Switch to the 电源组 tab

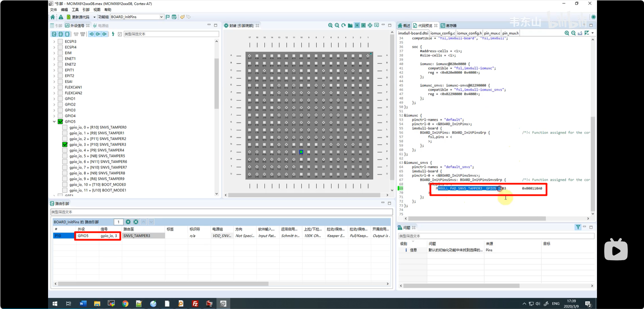[x=101, y=26]
